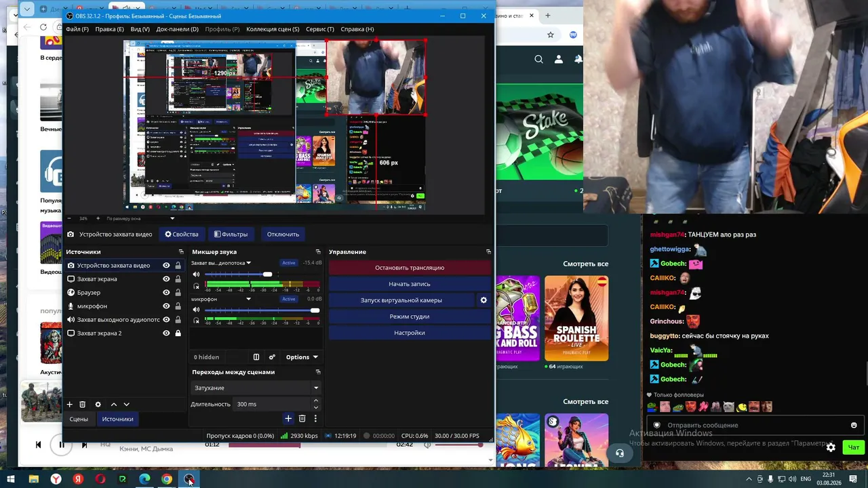The width and height of the screenshot is (868, 488).
Task: Open the Spanish Roulette game thumbnail
Action: coord(576,319)
